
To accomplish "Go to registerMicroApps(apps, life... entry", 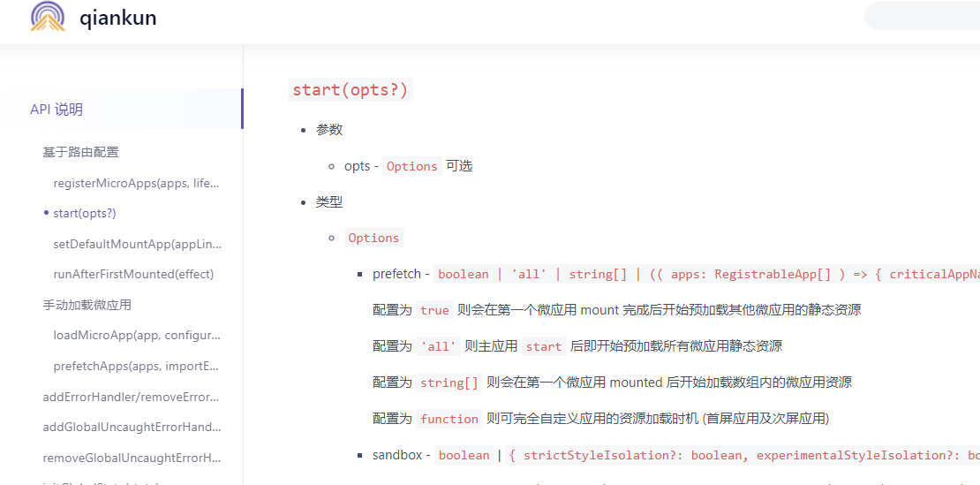I will 138,183.
